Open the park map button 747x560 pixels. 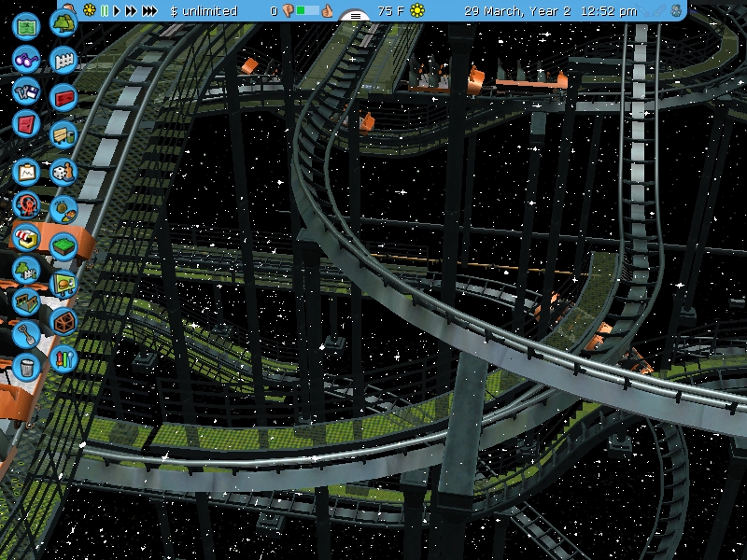(26, 26)
